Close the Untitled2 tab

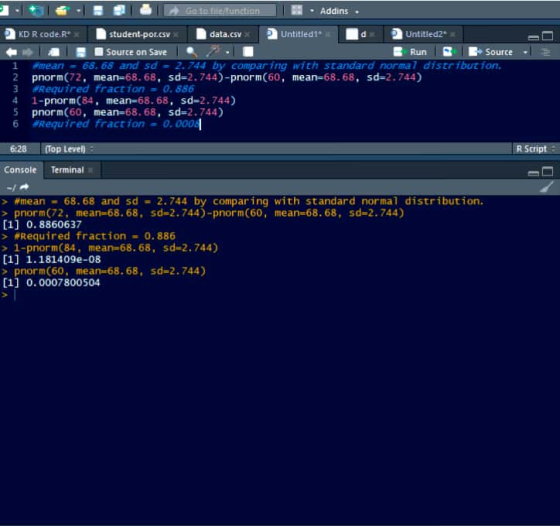click(x=453, y=35)
